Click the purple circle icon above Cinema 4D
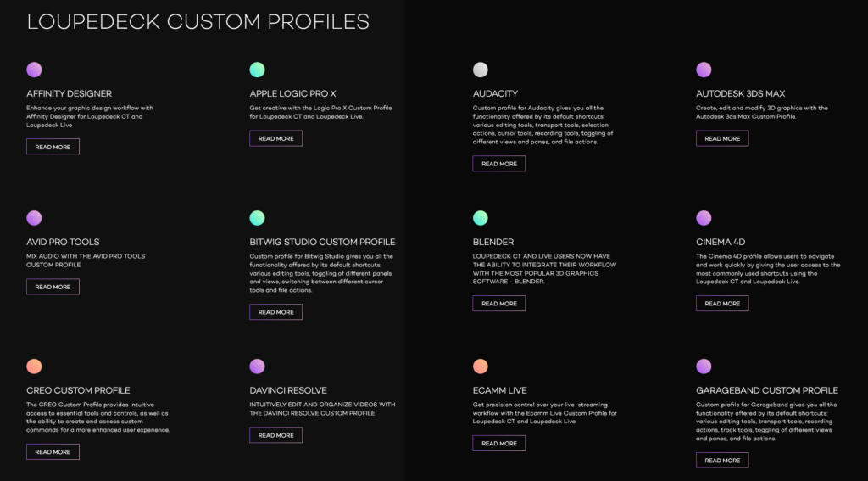This screenshot has height=481, width=868. (x=704, y=218)
